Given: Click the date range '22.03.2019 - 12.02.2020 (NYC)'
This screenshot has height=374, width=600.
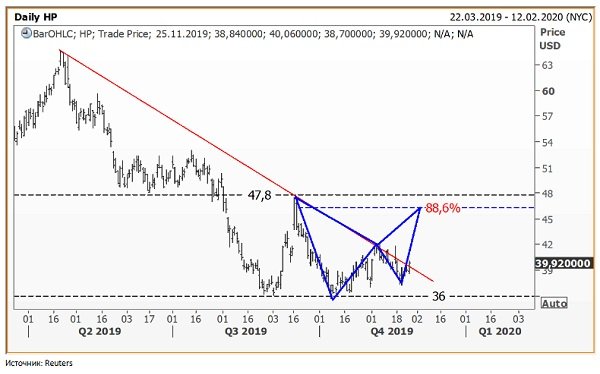Looking at the screenshot, I should pos(520,17).
